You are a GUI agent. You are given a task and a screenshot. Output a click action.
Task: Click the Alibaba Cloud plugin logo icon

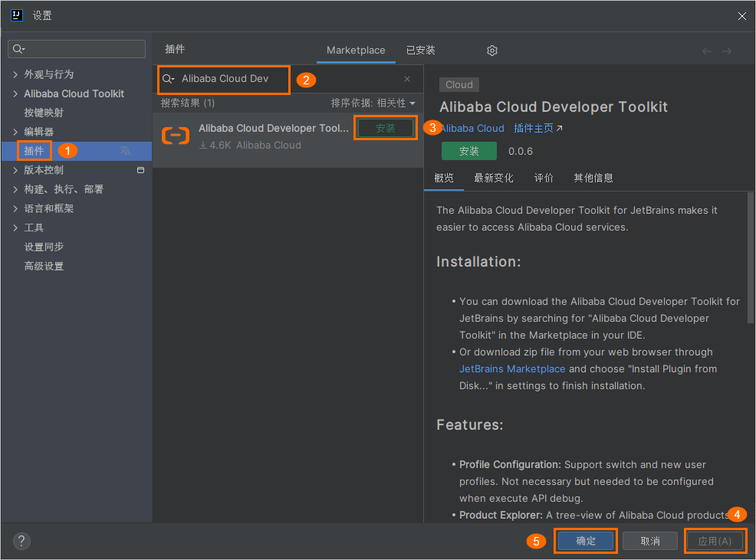[x=176, y=136]
